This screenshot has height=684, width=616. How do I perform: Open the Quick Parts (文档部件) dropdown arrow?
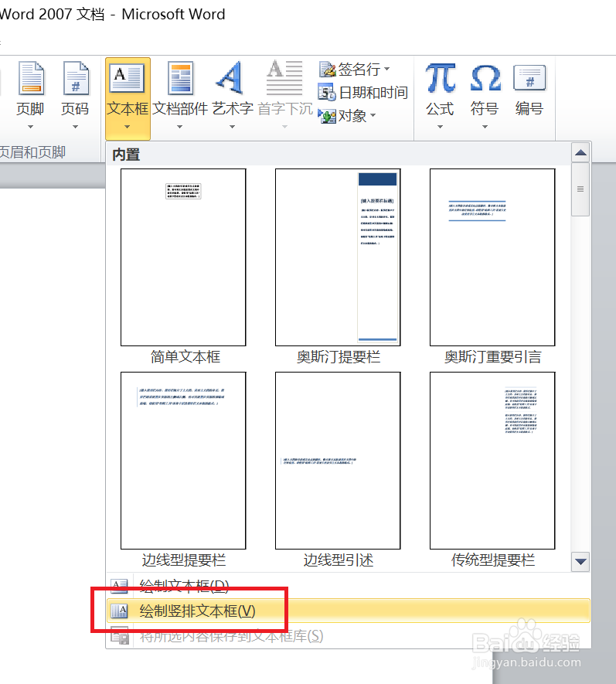point(180,127)
